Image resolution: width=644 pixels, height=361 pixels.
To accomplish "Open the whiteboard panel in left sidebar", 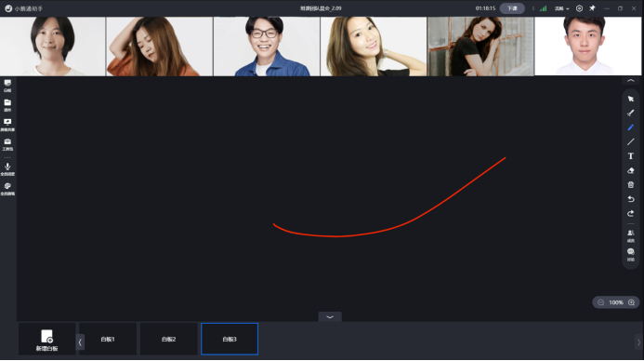I will tap(7, 86).
